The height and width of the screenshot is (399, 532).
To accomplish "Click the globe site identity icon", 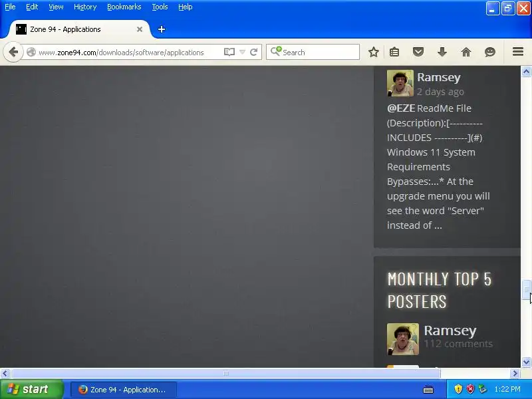I will click(31, 53).
